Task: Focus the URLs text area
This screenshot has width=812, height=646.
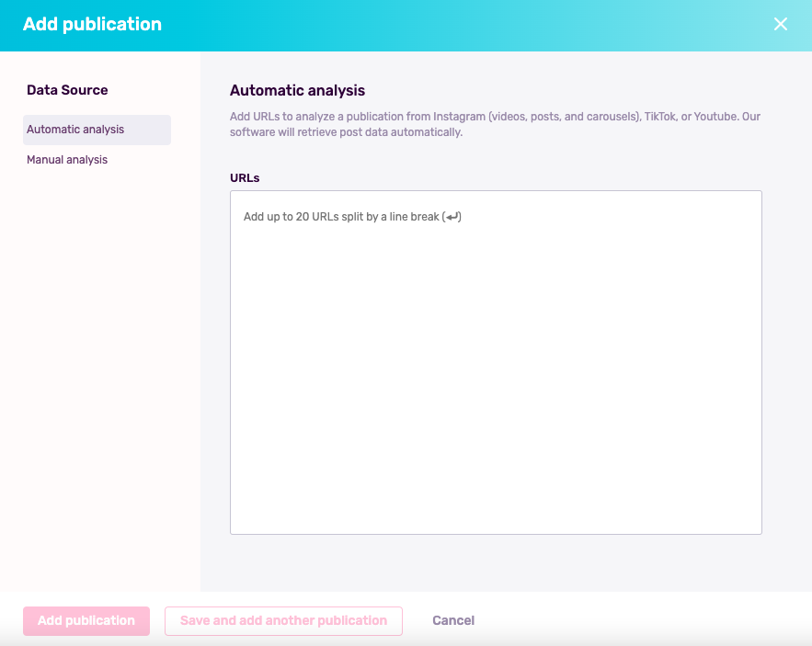Action: pyautogui.click(x=496, y=362)
